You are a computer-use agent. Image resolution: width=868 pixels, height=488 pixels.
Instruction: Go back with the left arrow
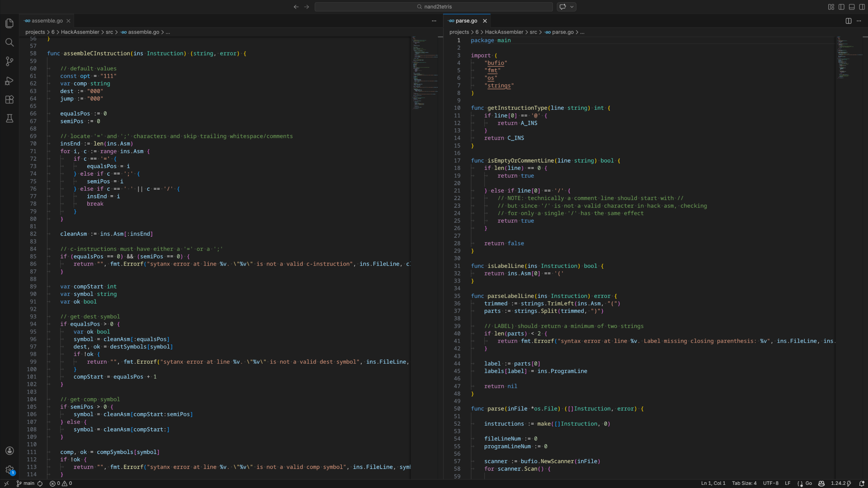pos(296,7)
